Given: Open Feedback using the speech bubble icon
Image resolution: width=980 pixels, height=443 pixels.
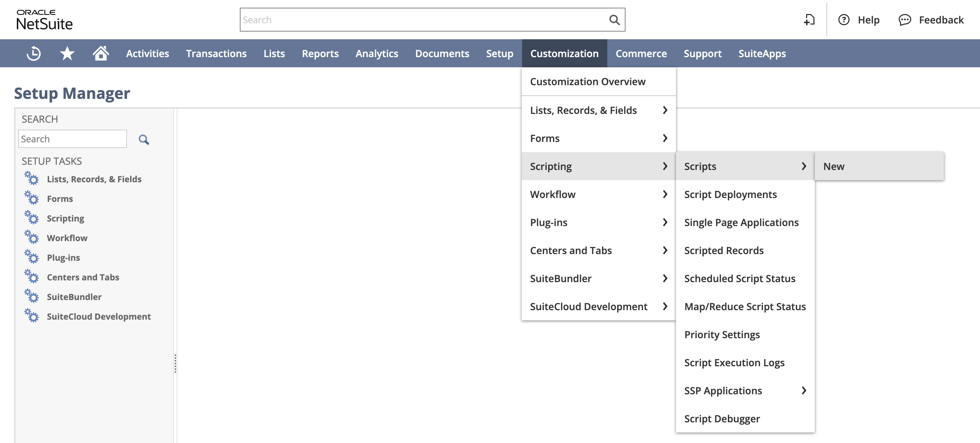Looking at the screenshot, I should coord(905,20).
